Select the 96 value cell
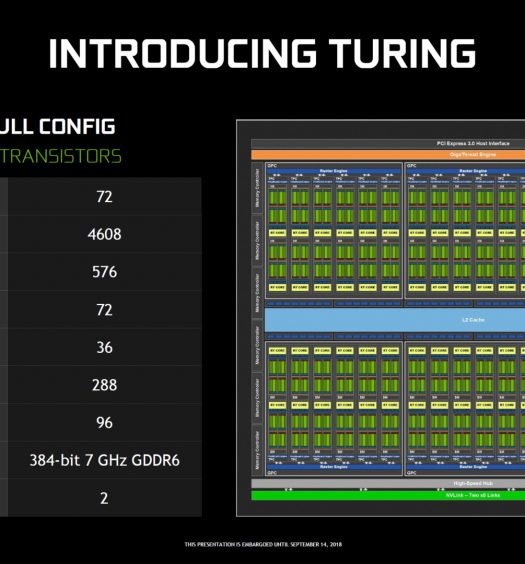Image resolution: width=525 pixels, height=564 pixels. [104, 423]
